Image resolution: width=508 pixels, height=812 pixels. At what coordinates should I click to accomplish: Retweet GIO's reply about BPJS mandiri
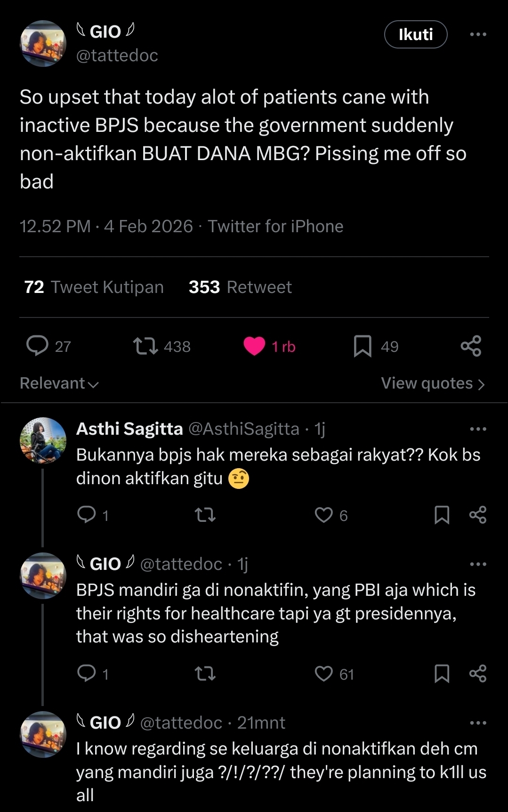[205, 674]
